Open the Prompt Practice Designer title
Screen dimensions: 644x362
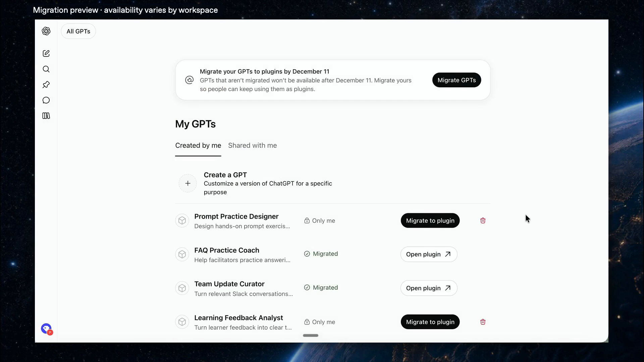(236, 217)
